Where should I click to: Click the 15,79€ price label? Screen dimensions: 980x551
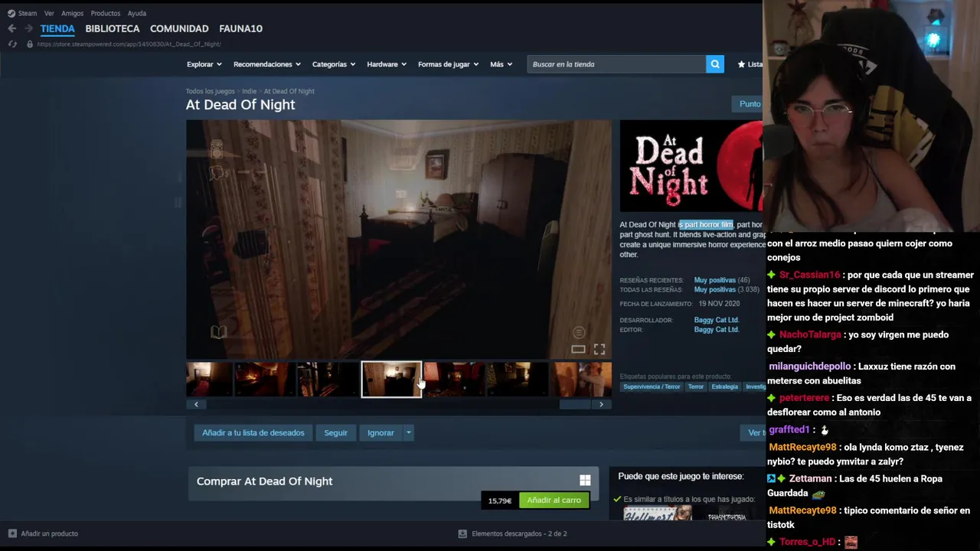click(x=500, y=500)
